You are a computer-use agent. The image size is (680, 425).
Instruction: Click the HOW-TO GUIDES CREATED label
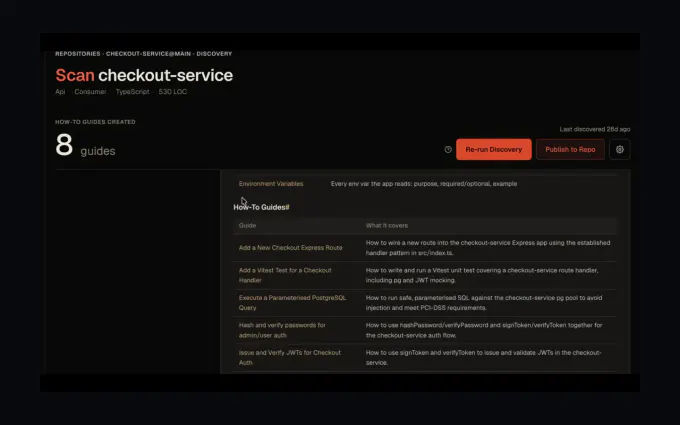click(95, 122)
